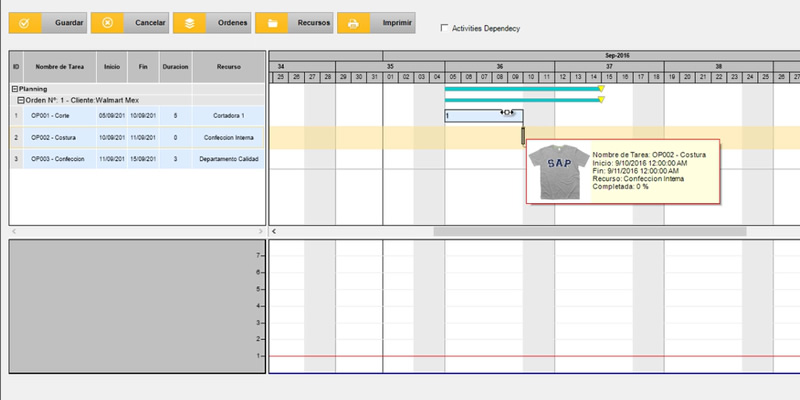
Task: Click the Recursos folder icon
Action: click(x=272, y=22)
